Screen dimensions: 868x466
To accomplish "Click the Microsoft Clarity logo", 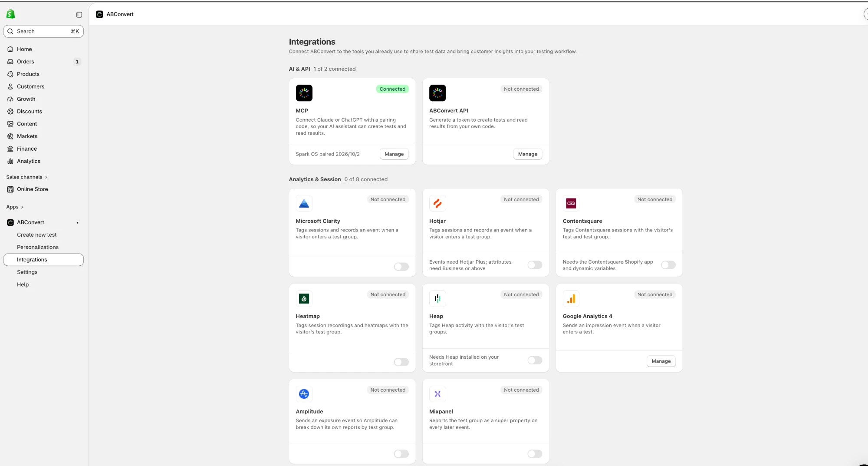I will coord(304,203).
